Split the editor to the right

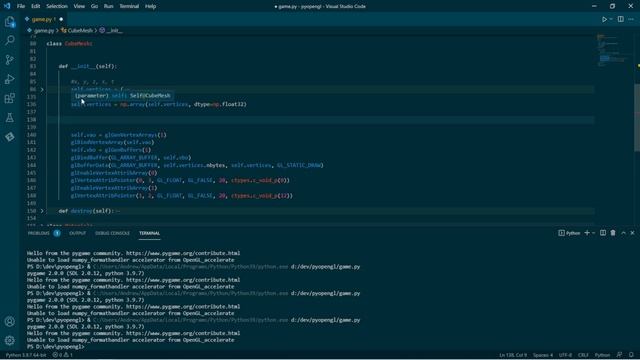(620, 19)
